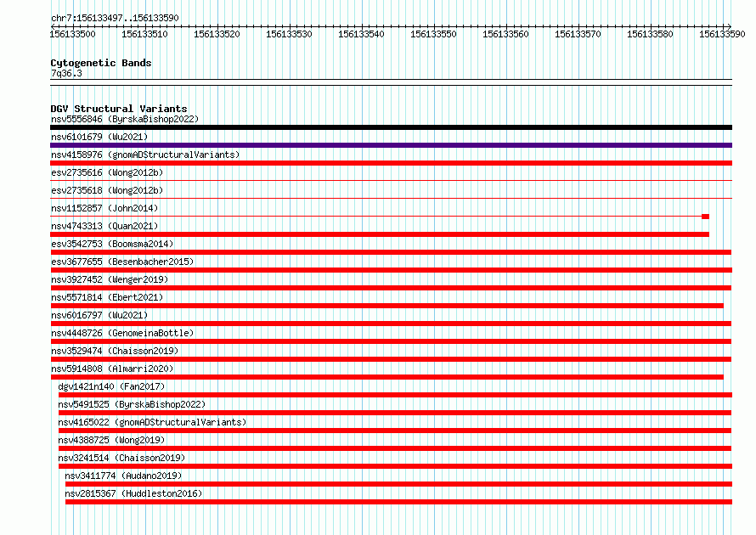Select esv3542753 (Boomsma2014) label
The width and height of the screenshot is (756, 535).
(112, 244)
